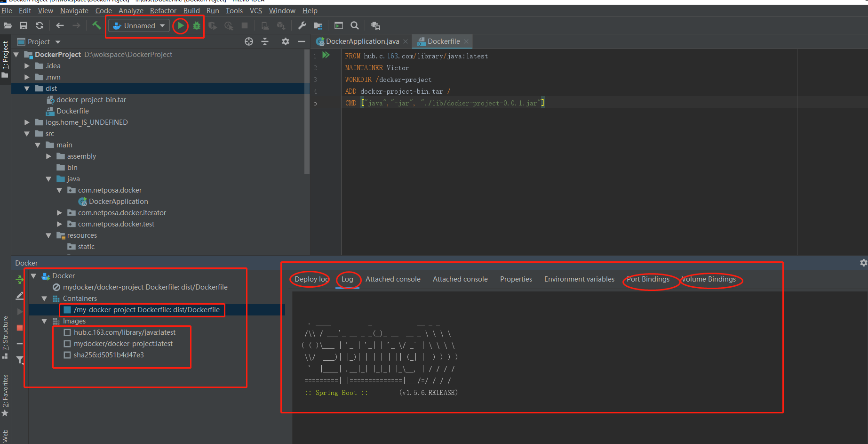
Task: Click the Docker edit configuration pencil icon
Action: click(20, 296)
